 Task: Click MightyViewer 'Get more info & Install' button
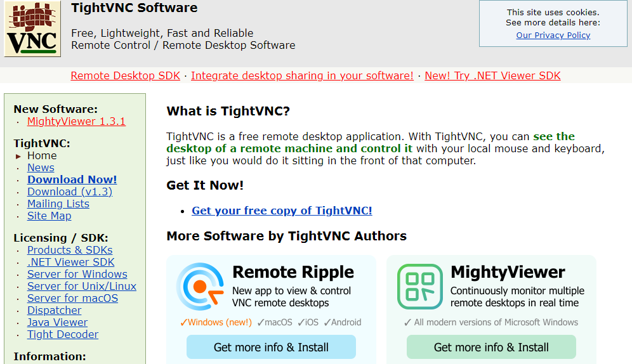[x=491, y=347]
